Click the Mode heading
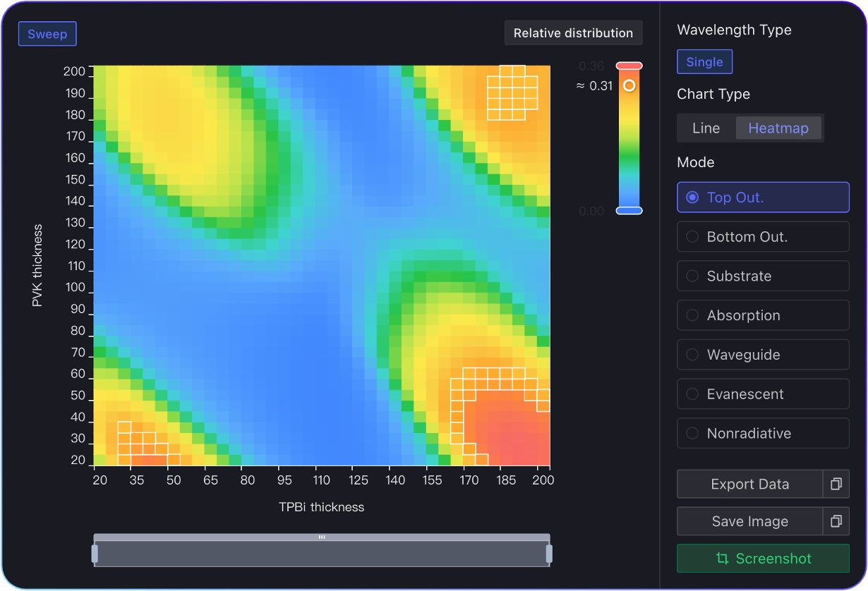Image resolution: width=868 pixels, height=591 pixels. pos(696,162)
